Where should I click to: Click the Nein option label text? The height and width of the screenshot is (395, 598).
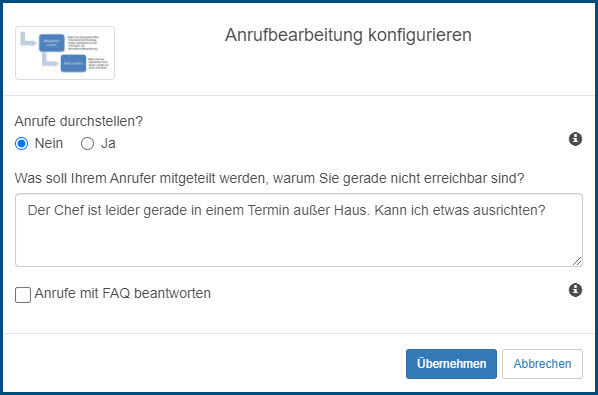click(49, 144)
